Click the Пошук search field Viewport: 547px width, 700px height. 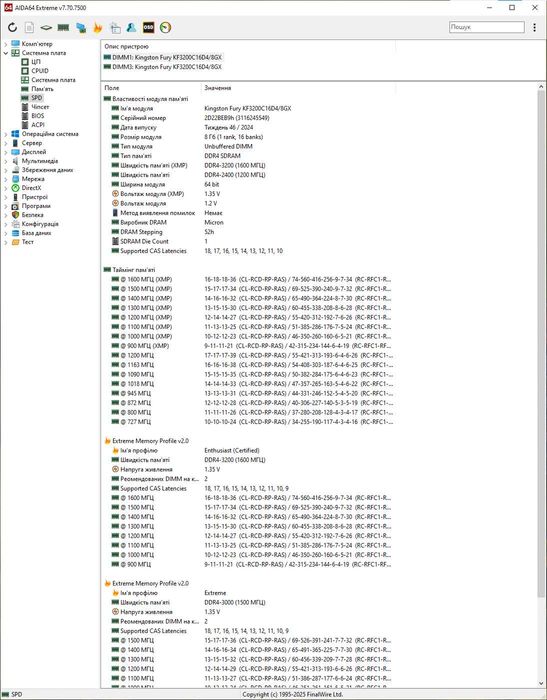tap(487, 27)
